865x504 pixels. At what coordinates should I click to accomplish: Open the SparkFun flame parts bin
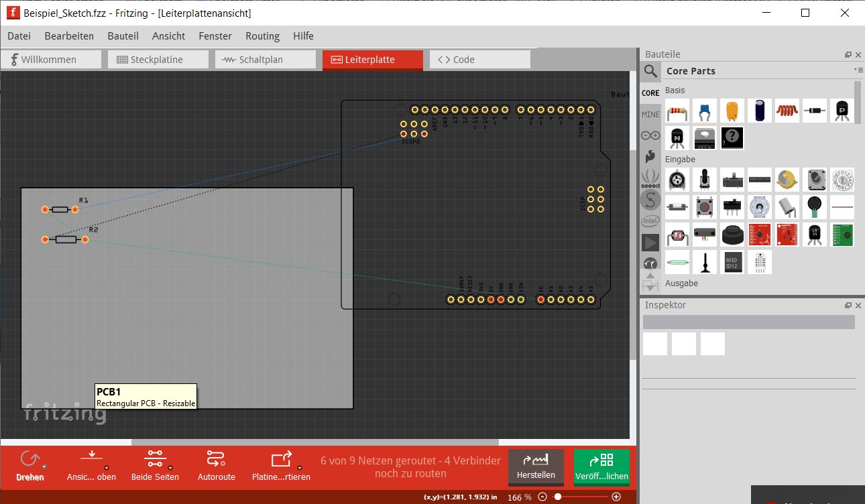click(650, 157)
